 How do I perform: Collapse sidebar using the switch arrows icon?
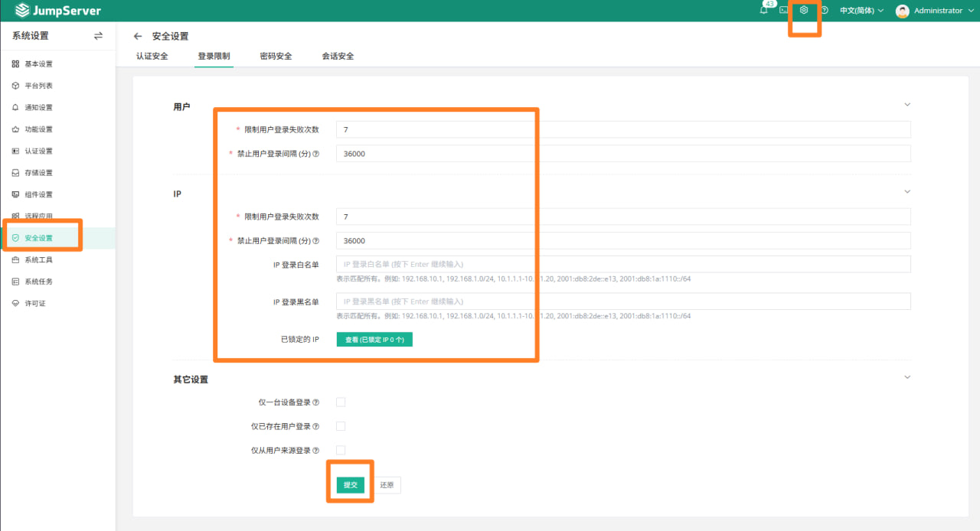click(98, 36)
